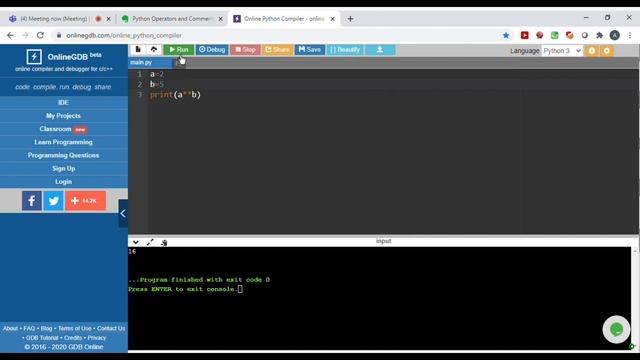Open the green chat bubble widget

click(x=616, y=329)
